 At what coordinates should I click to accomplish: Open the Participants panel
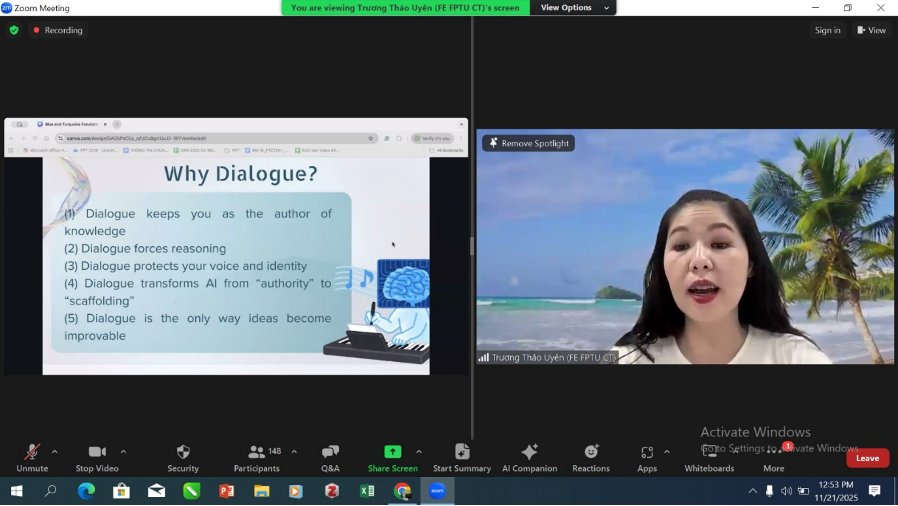tap(257, 453)
